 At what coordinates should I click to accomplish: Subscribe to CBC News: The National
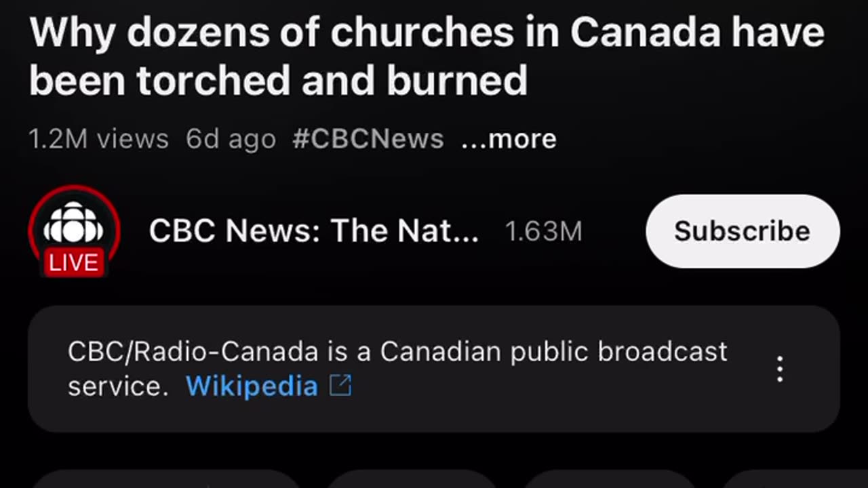pos(742,231)
